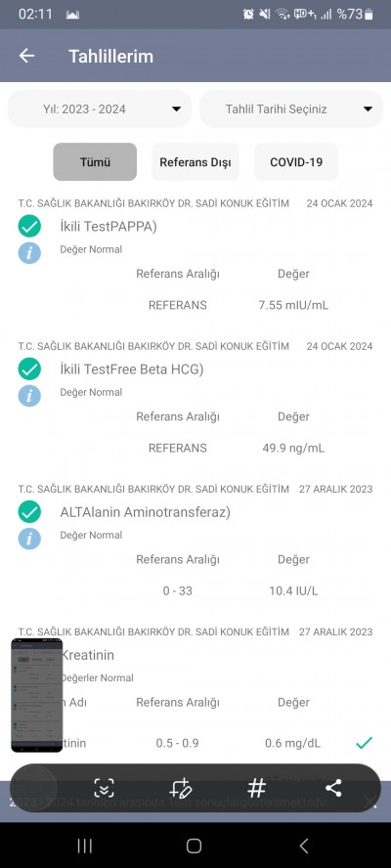Open the Tahlil Tarihi Seçiniz dropdown
Image resolution: width=391 pixels, height=868 pixels.
[x=291, y=109]
